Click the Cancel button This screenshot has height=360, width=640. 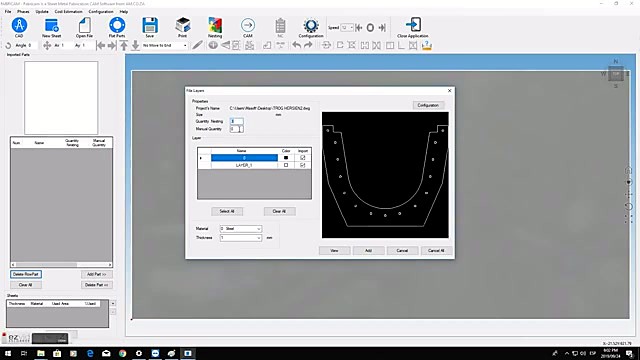coord(402,250)
